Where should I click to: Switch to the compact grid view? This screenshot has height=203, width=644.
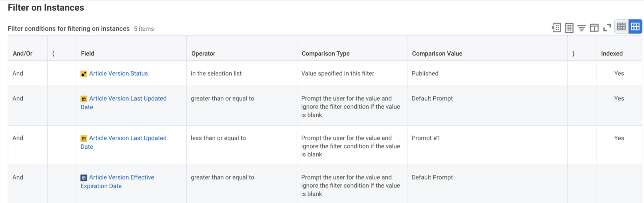621,27
